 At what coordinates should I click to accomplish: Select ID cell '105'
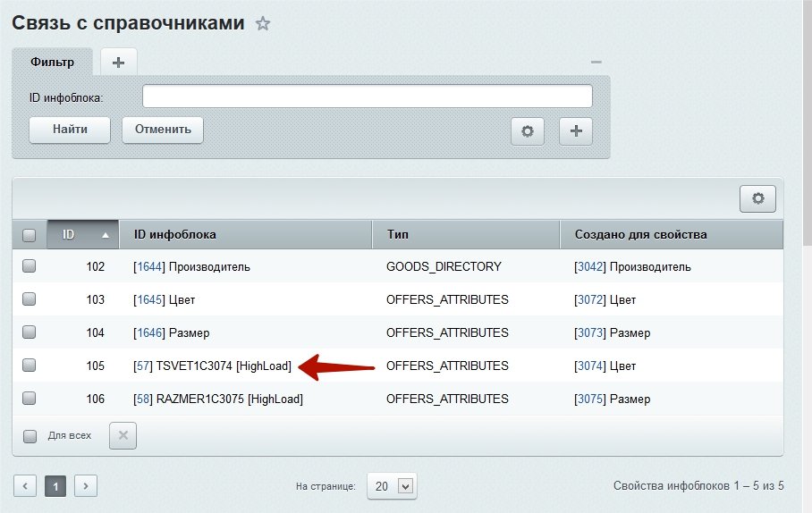pos(96,366)
